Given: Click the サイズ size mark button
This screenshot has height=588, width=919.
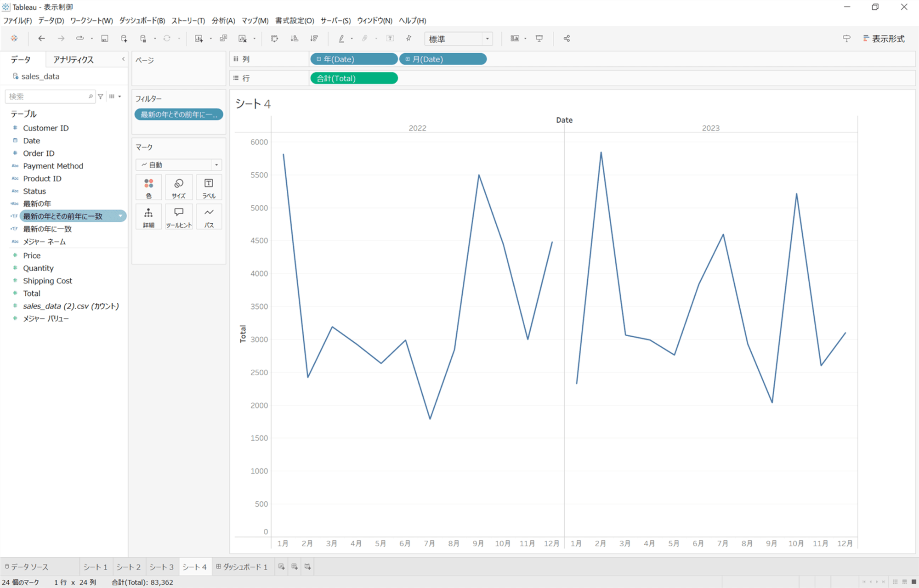Looking at the screenshot, I should pyautogui.click(x=179, y=187).
